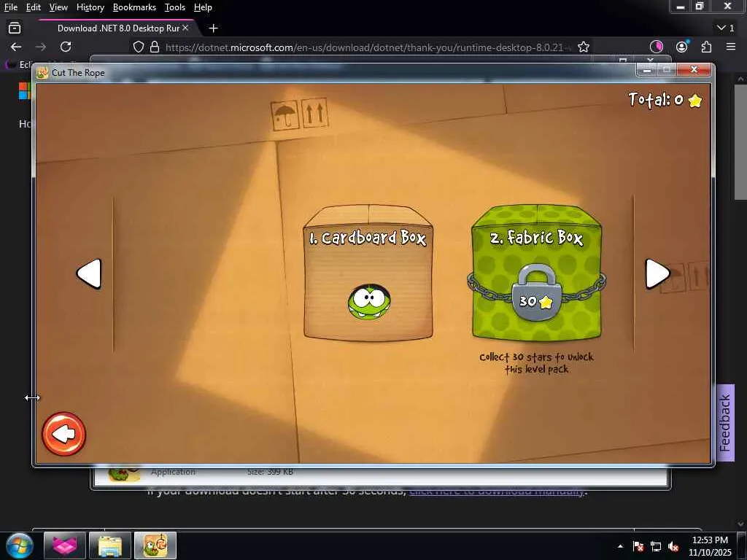The image size is (747, 560).
Task: Click here to download manually link
Action: (x=497, y=491)
